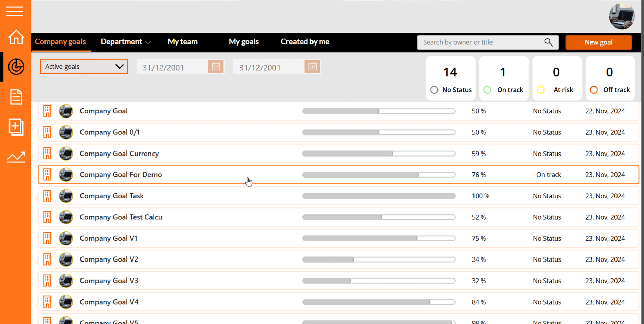Click the New goal button
This screenshot has height=324, width=644.
coord(598,42)
